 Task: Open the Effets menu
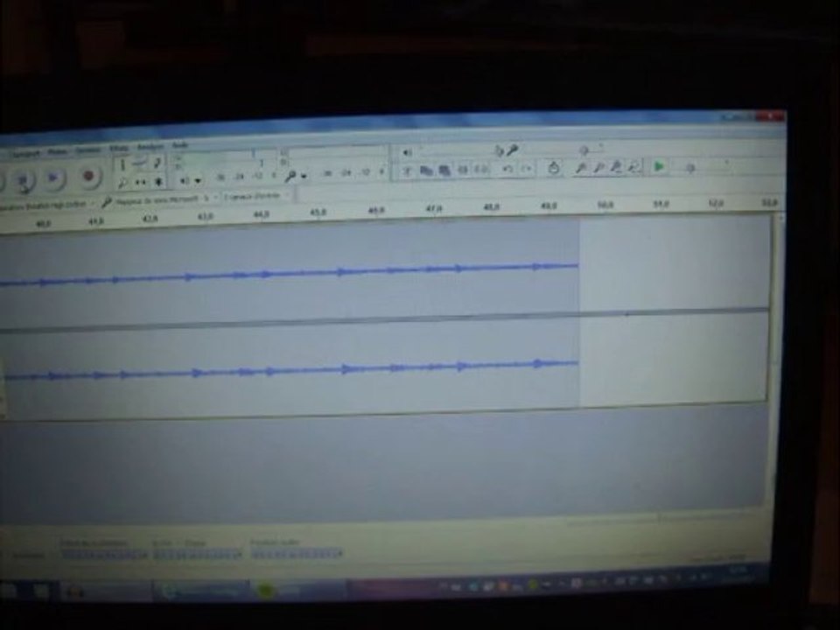pyautogui.click(x=119, y=149)
